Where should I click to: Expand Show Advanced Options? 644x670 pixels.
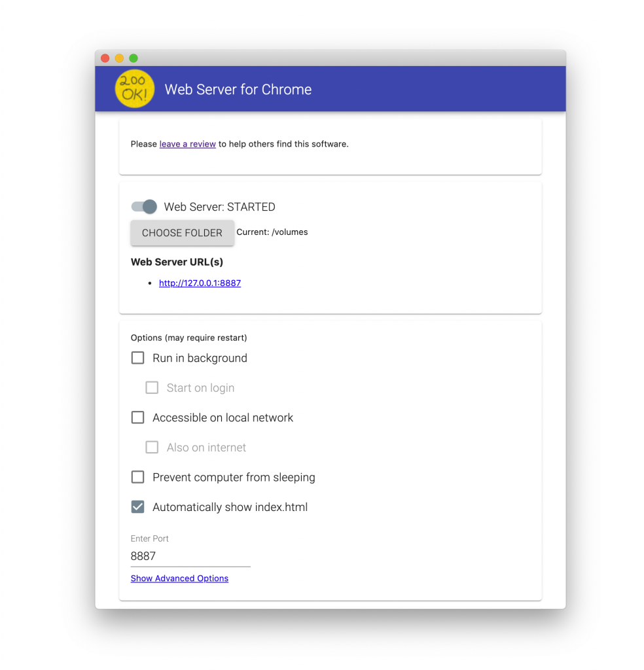[179, 578]
